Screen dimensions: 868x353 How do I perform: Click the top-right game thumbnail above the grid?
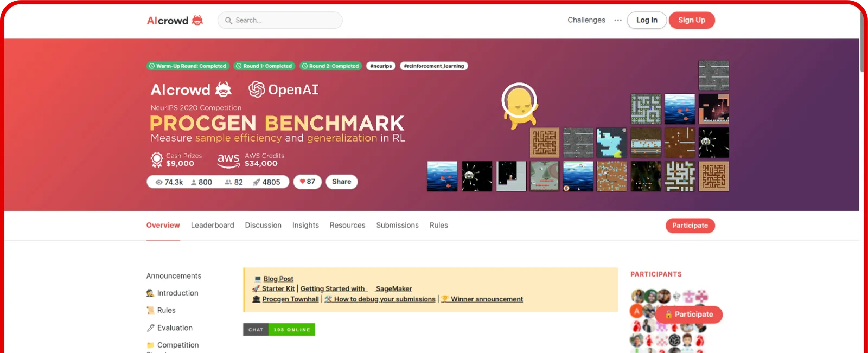tap(713, 75)
